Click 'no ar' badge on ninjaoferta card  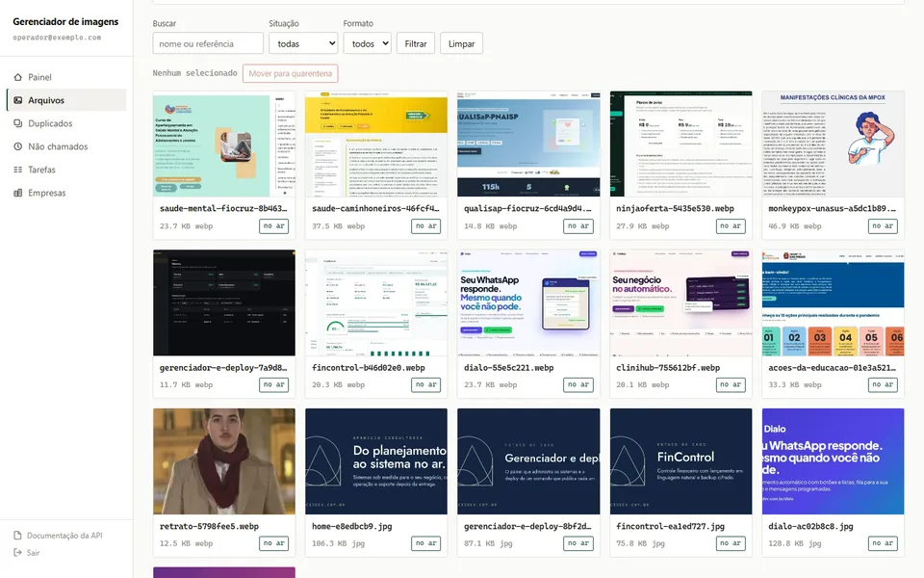(x=731, y=225)
